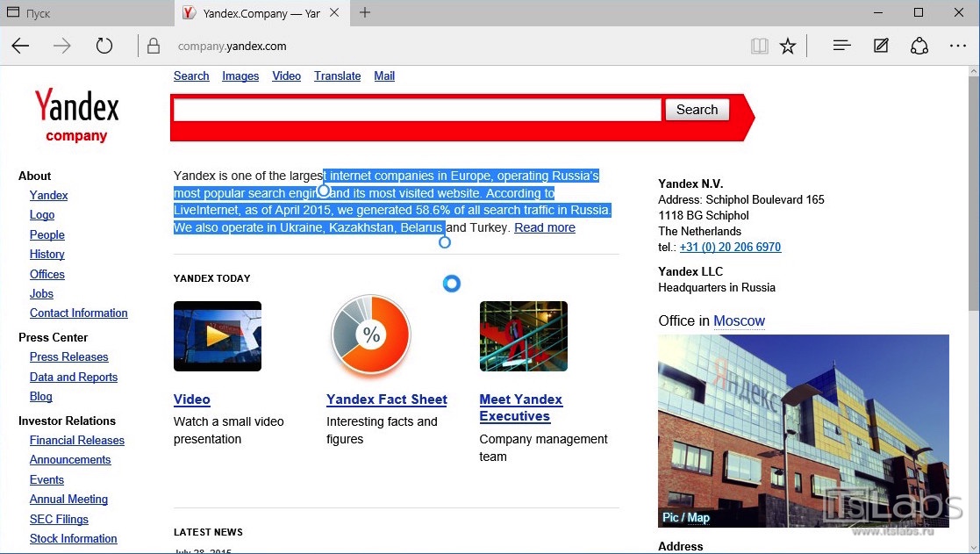The height and width of the screenshot is (554, 980).
Task: Open the Stock Information link
Action: click(73, 539)
